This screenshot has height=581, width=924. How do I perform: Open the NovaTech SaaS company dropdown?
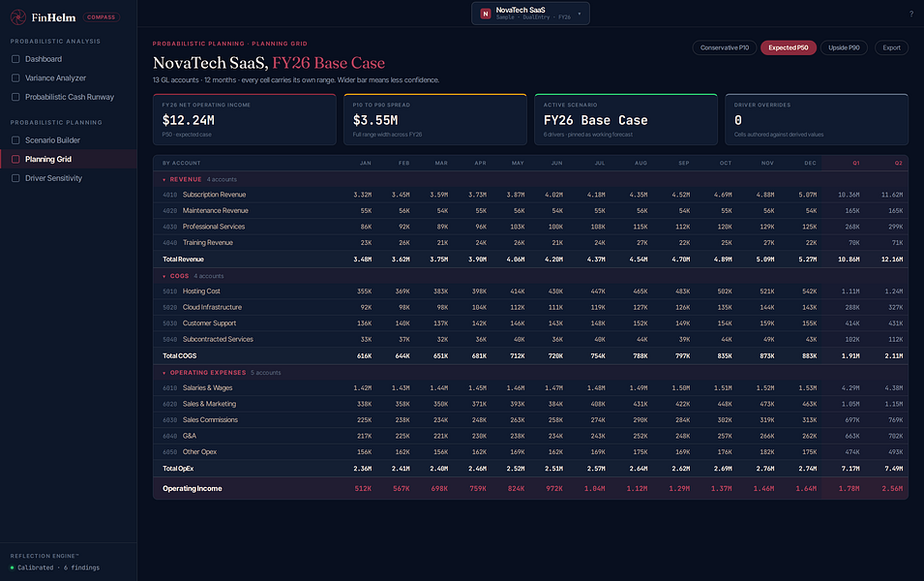click(x=530, y=14)
